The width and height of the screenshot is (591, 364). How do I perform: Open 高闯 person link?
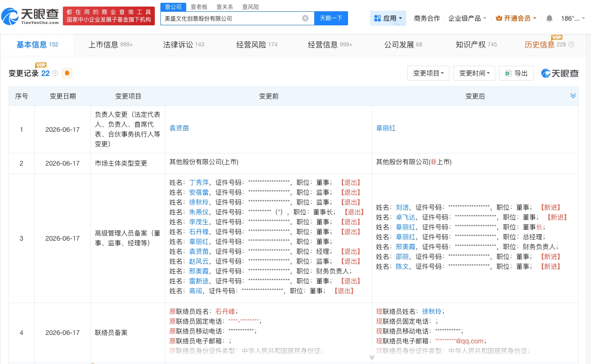pyautogui.click(x=196, y=291)
